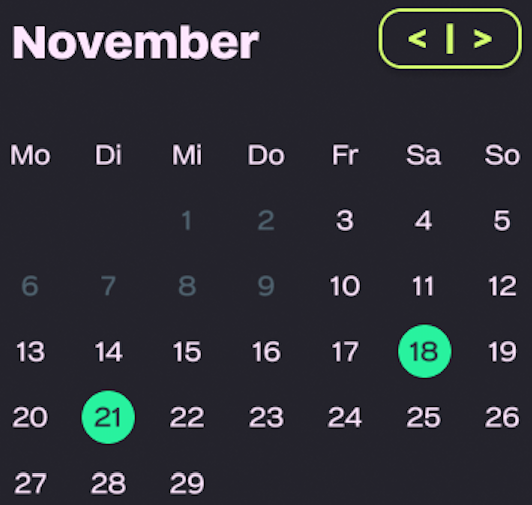The image size is (532, 505).
Task: Pick November 22
Action: click(187, 417)
